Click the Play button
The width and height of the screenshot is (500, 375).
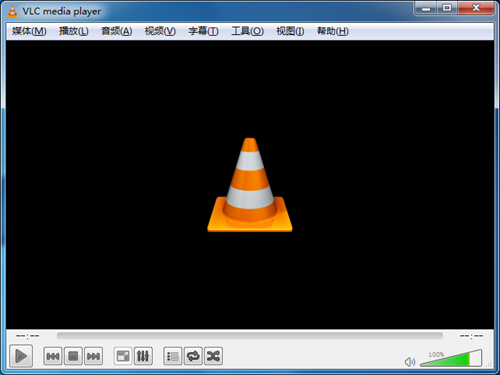(21, 356)
